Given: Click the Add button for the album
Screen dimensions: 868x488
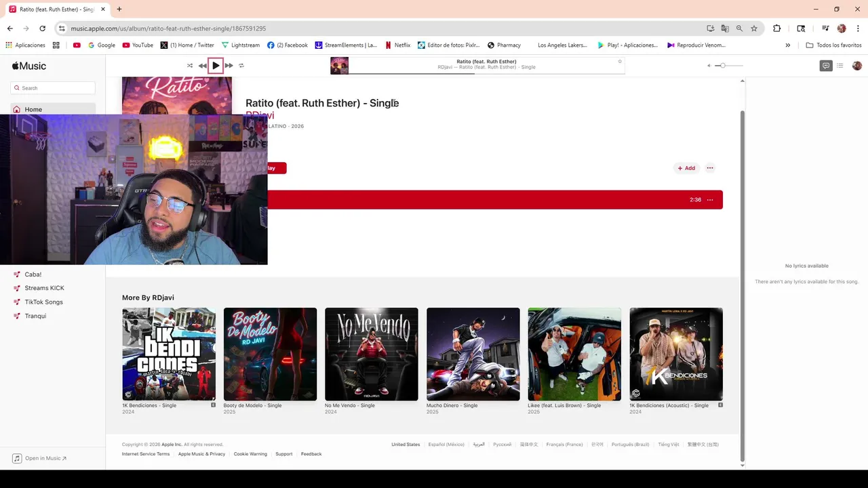Looking at the screenshot, I should click(x=686, y=168).
